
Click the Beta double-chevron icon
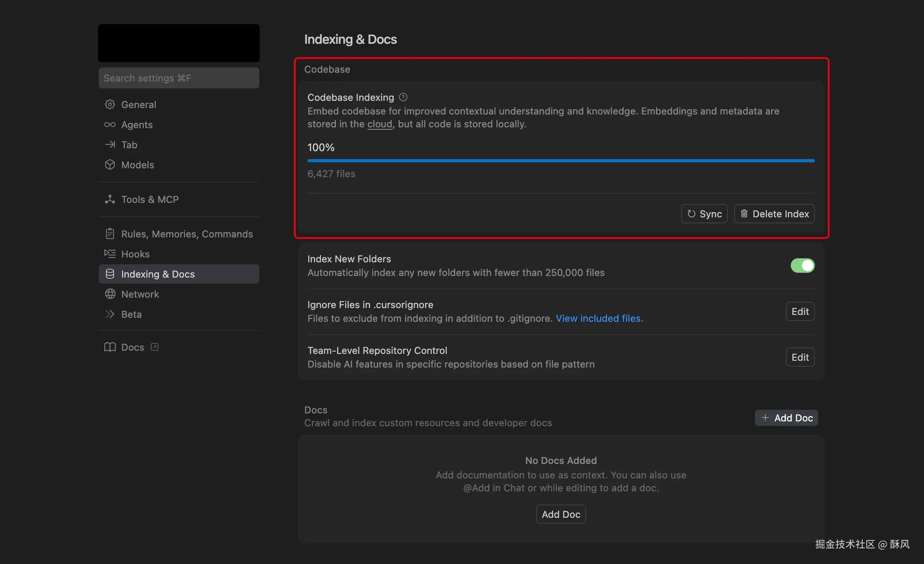pos(109,314)
